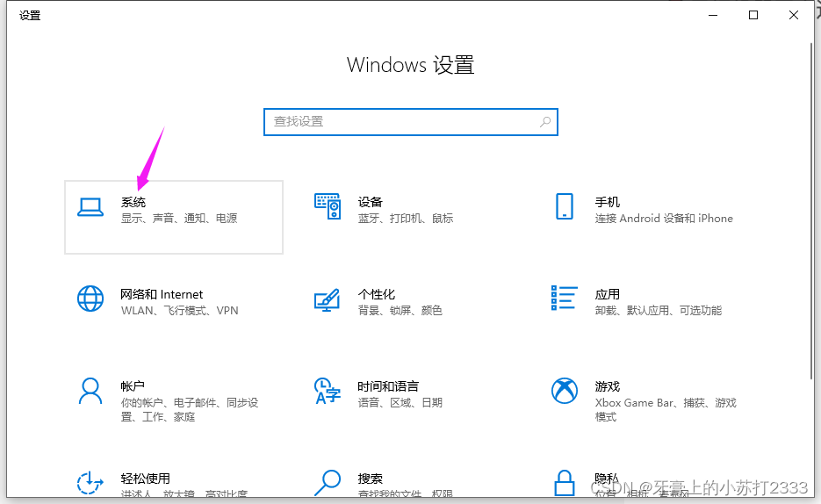Open the 轻松使用 icon
The height and width of the screenshot is (504, 821).
pyautogui.click(x=90, y=483)
